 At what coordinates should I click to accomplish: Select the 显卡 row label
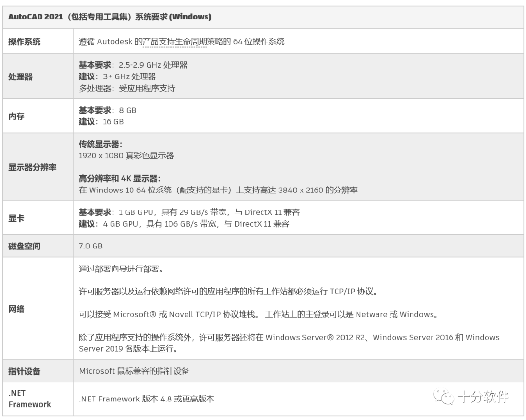16,218
